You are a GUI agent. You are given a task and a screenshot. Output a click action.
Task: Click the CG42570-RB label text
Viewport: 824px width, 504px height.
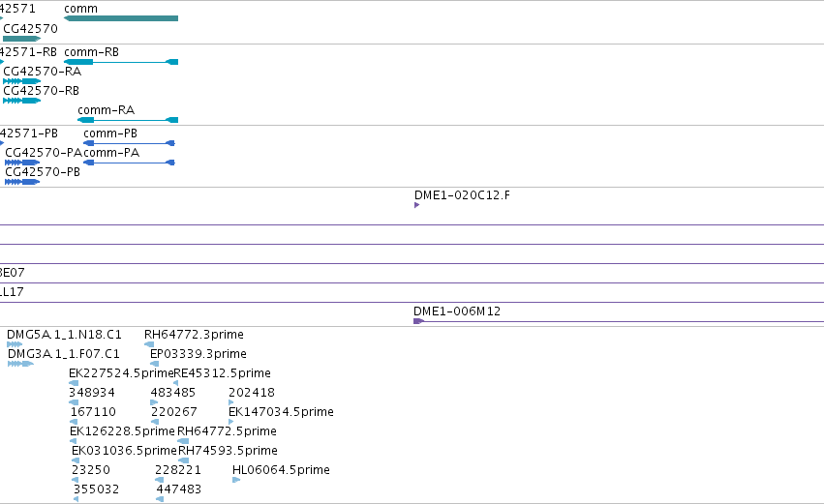click(41, 91)
